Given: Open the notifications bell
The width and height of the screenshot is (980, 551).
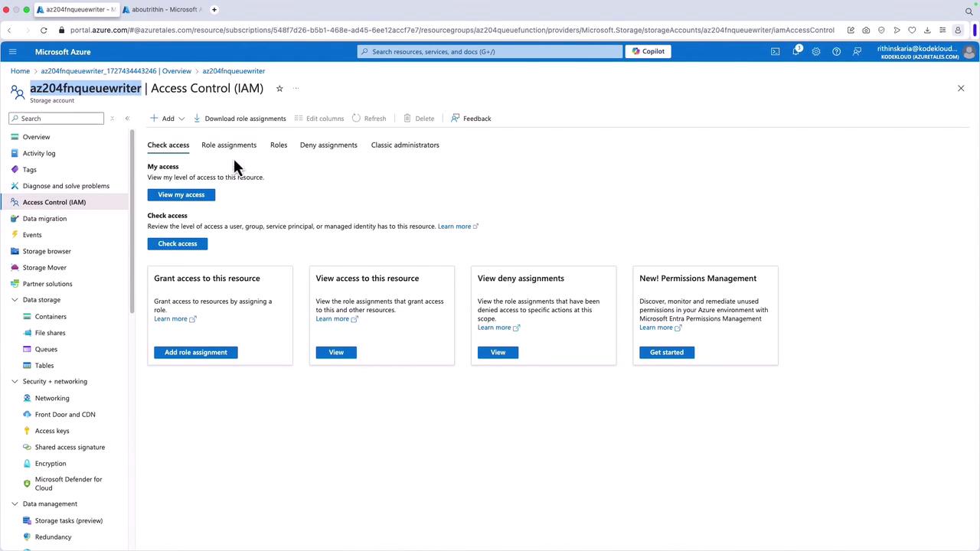Looking at the screenshot, I should click(796, 51).
